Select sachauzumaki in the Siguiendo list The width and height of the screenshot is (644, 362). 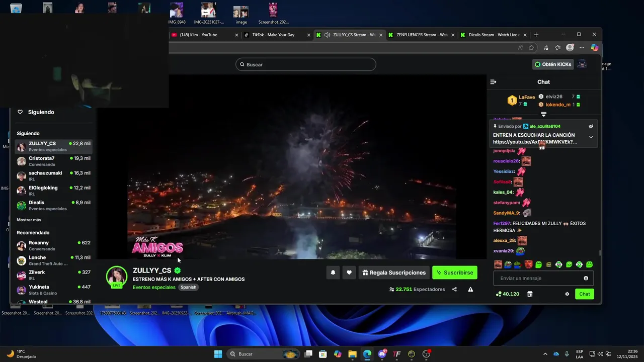tap(53, 175)
